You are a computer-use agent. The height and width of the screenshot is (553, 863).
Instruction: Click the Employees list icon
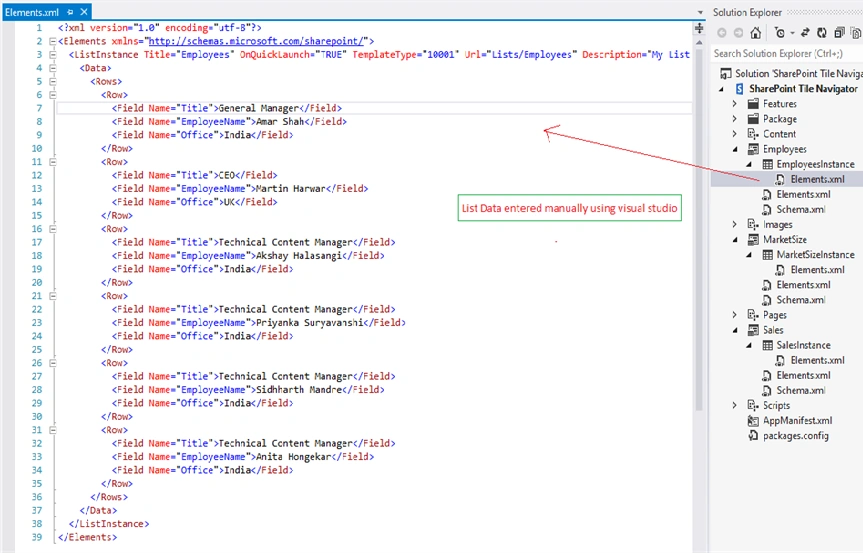(x=753, y=149)
